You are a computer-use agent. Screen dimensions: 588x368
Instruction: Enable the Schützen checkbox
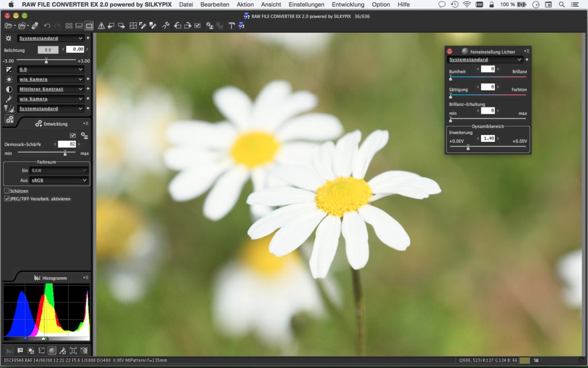click(7, 191)
